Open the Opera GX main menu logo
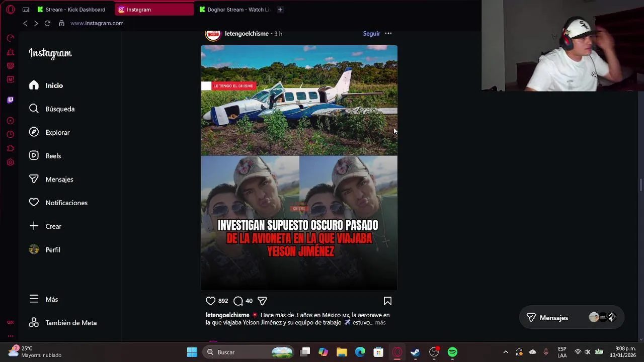 [x=11, y=10]
